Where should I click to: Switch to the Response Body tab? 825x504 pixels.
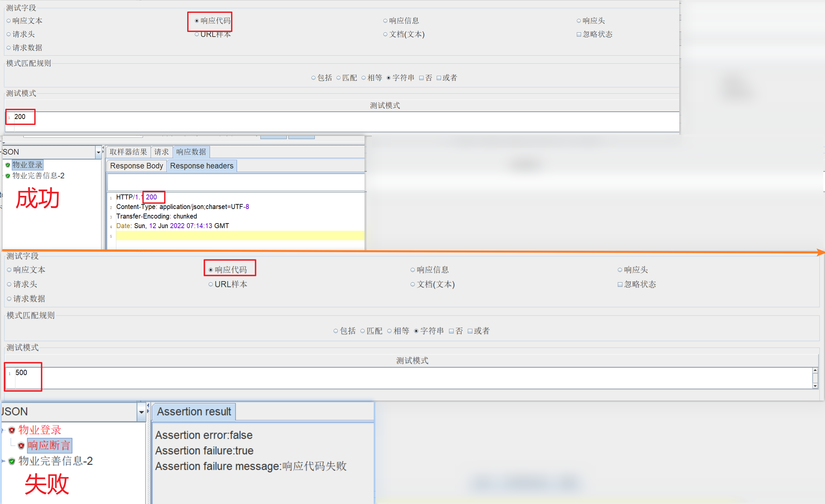(136, 166)
